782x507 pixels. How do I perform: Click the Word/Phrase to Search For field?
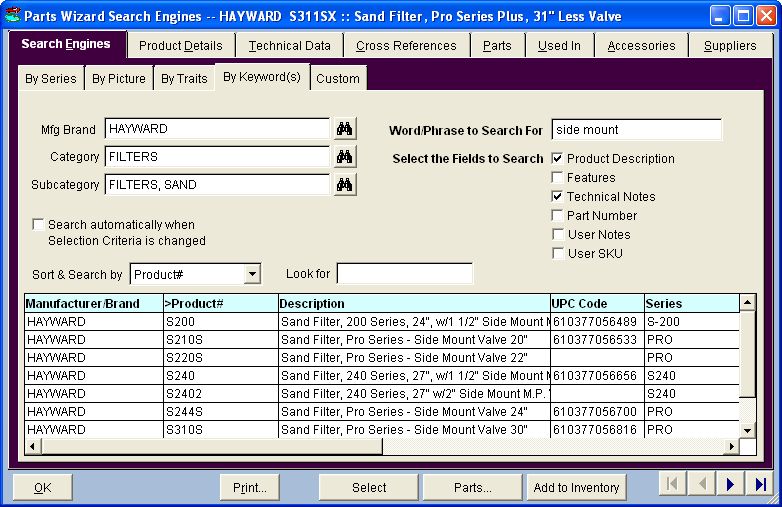pos(636,130)
